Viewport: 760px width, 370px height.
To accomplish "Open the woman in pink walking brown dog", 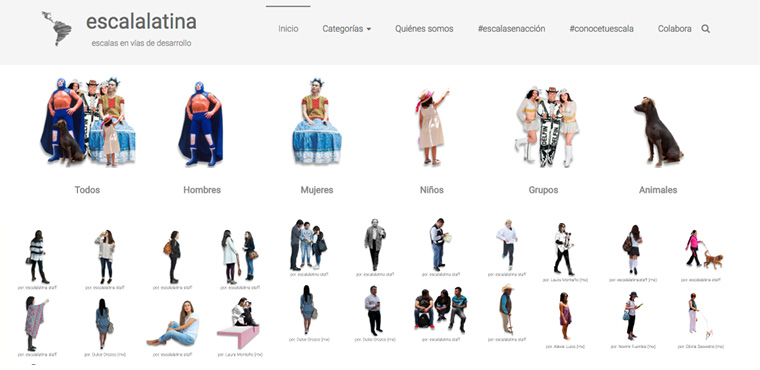I will 704,249.
